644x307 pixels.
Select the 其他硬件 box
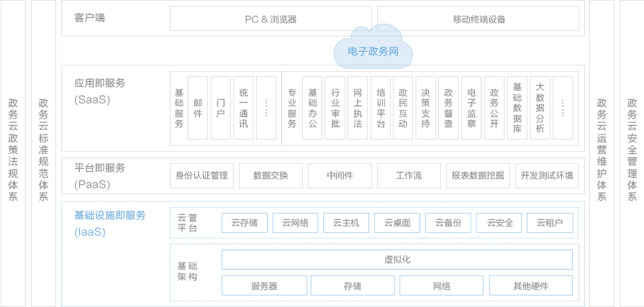[x=531, y=285]
